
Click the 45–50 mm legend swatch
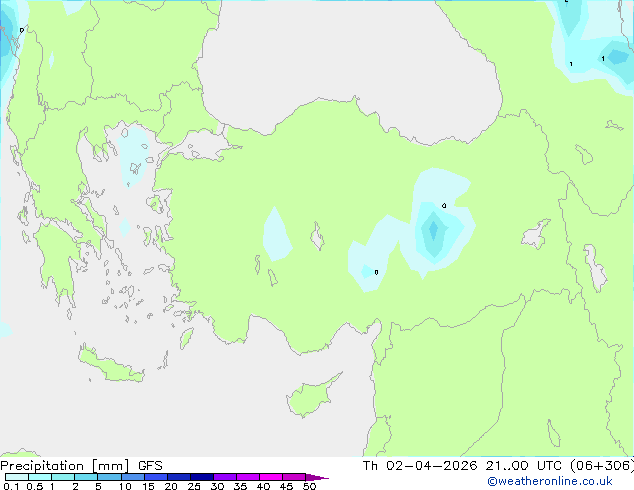[294, 477]
